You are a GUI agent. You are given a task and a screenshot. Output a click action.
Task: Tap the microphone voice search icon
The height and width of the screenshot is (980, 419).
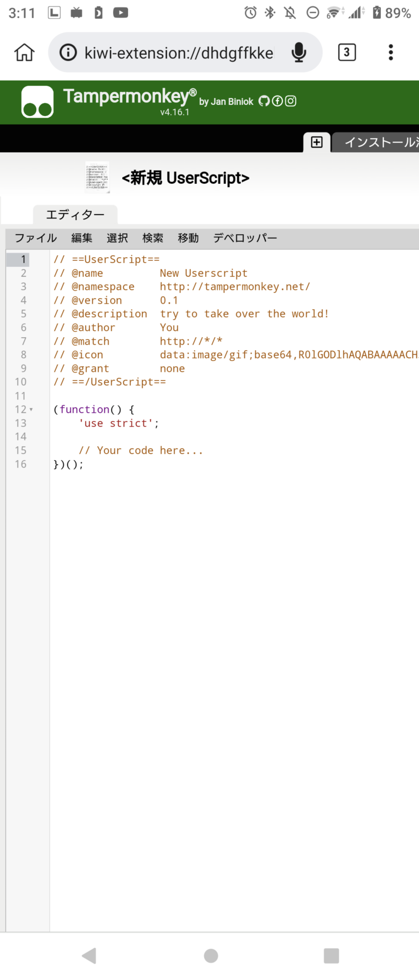click(x=299, y=52)
